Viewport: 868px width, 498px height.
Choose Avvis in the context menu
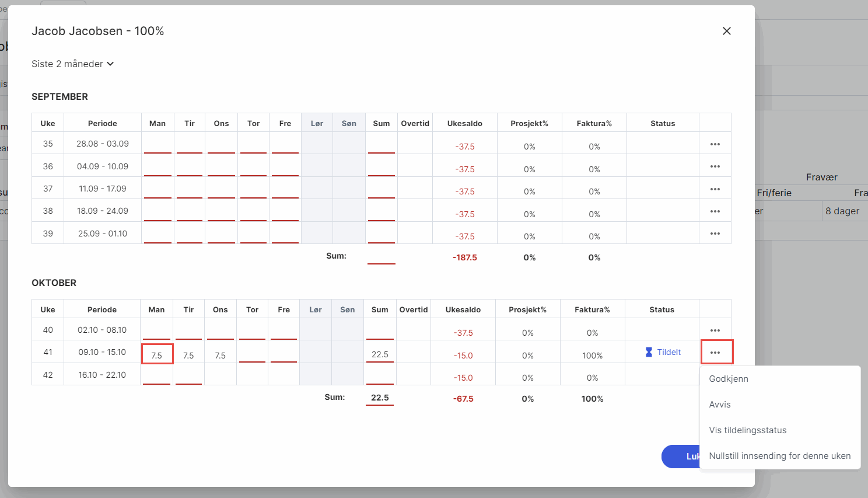pos(720,405)
